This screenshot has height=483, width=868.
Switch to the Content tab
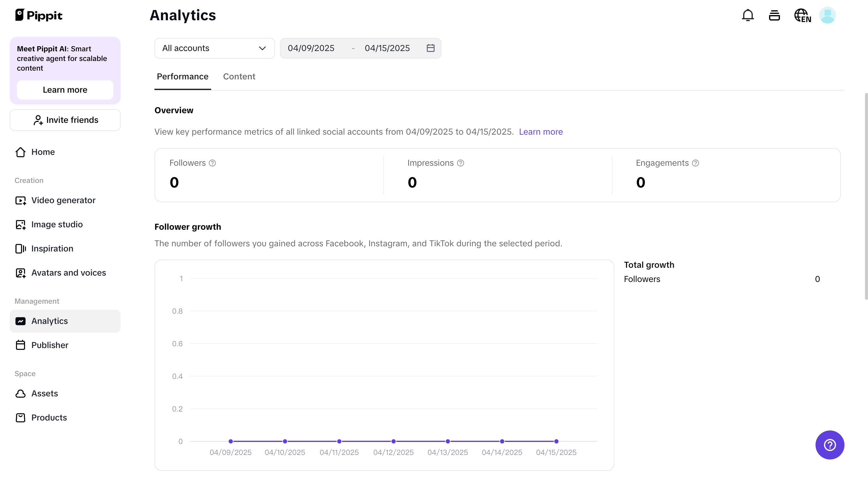coord(239,77)
